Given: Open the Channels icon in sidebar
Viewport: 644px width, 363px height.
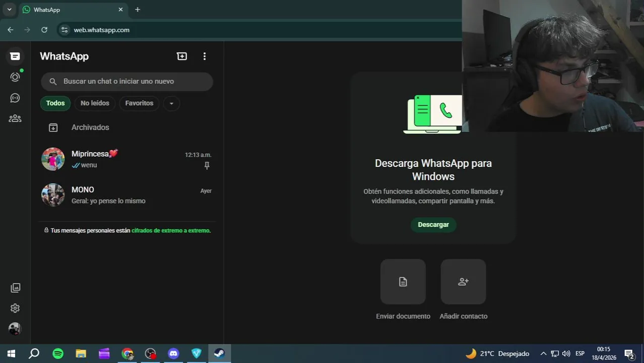Looking at the screenshot, I should 15,98.
